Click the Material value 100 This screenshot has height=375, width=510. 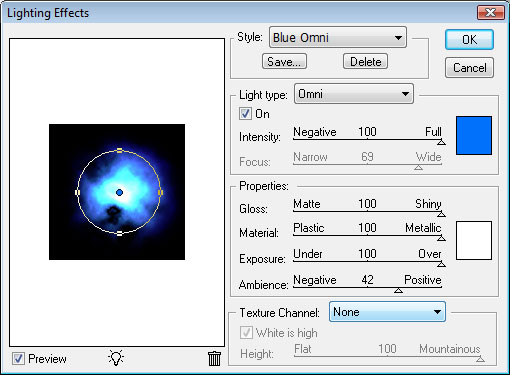tap(367, 228)
